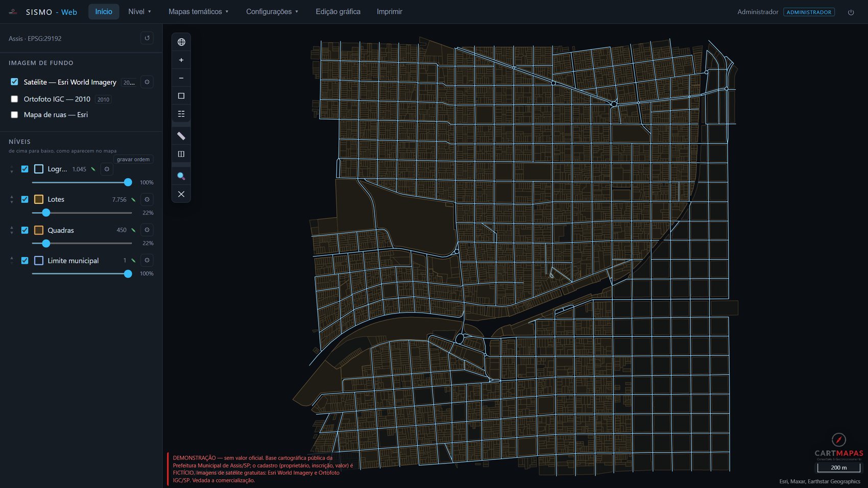Open the gear settings for Quadras layer
Viewport: 868px width, 488px height.
(147, 230)
